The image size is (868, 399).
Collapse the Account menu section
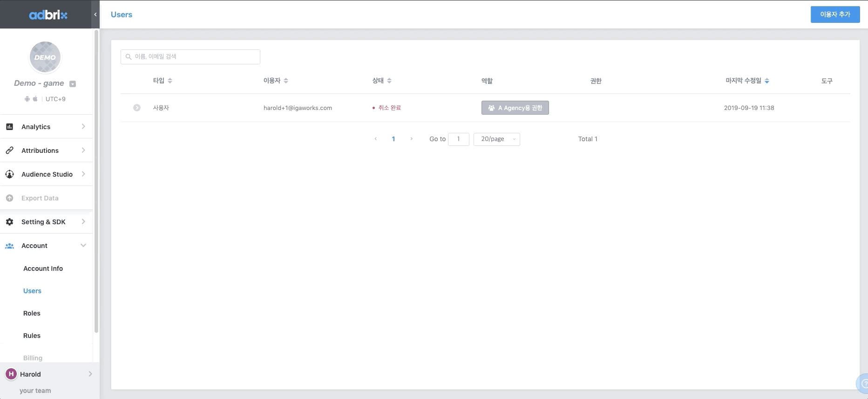tap(83, 246)
